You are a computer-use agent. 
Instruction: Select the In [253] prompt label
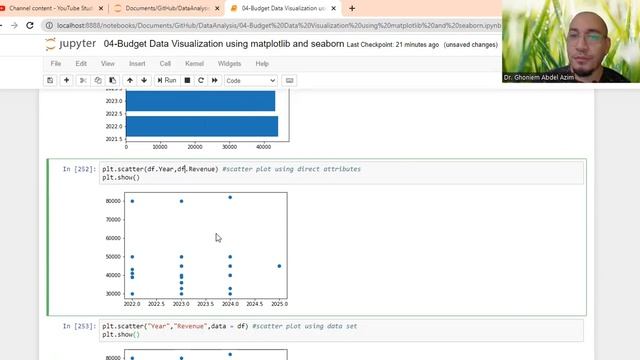point(79,326)
